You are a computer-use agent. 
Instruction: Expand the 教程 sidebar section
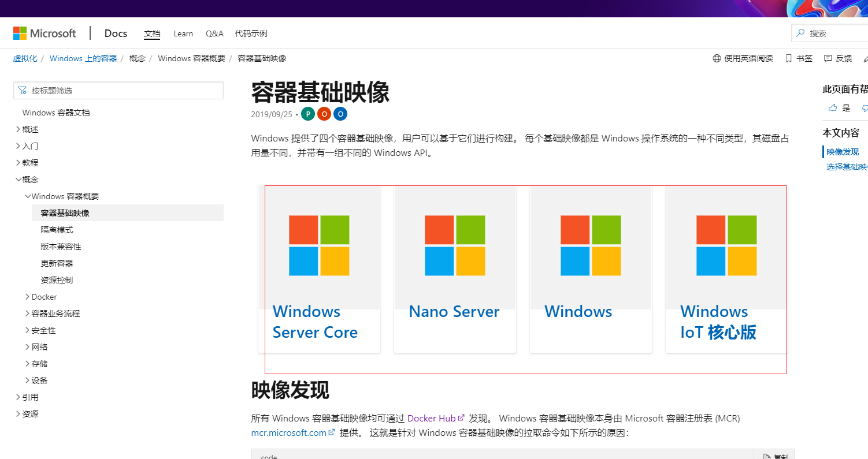click(27, 163)
